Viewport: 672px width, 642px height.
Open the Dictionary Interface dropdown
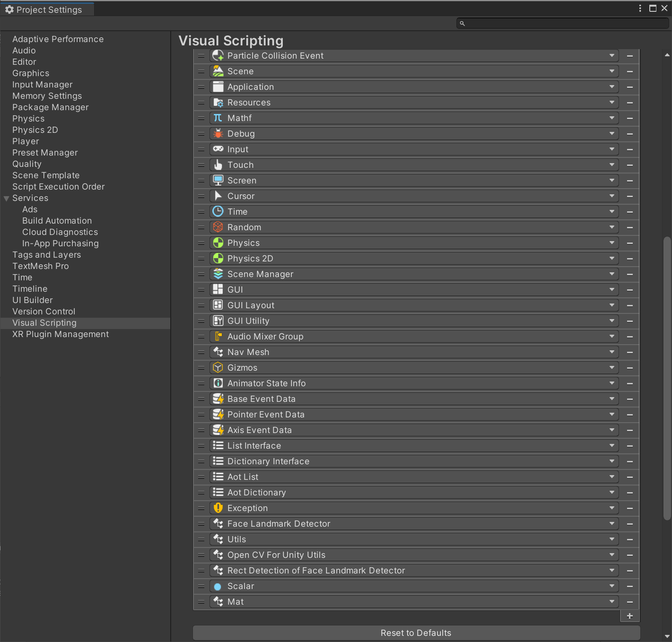[x=414, y=461]
